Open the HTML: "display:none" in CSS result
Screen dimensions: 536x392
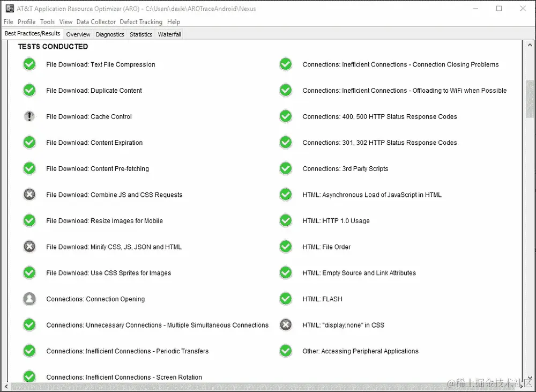[343, 325]
